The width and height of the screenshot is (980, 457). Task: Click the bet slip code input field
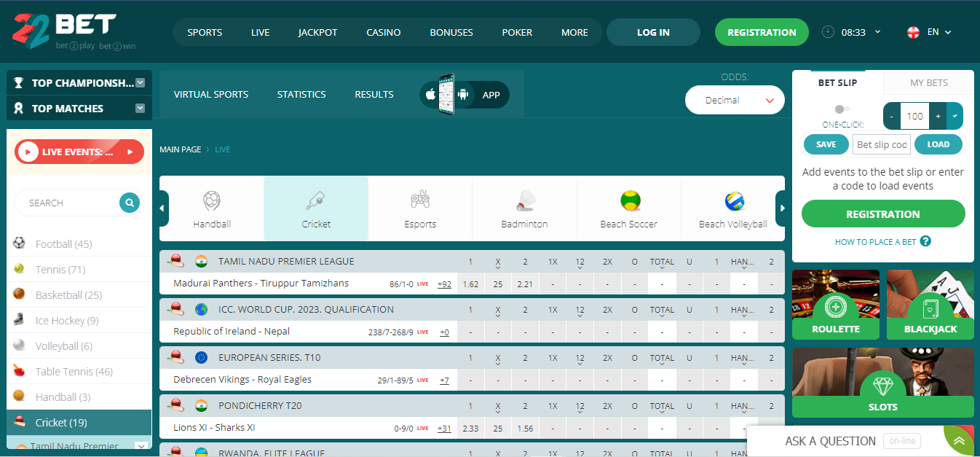coord(882,144)
